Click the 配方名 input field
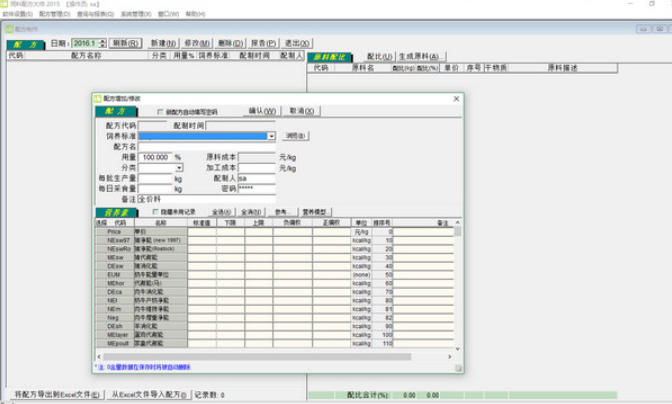 [205, 146]
